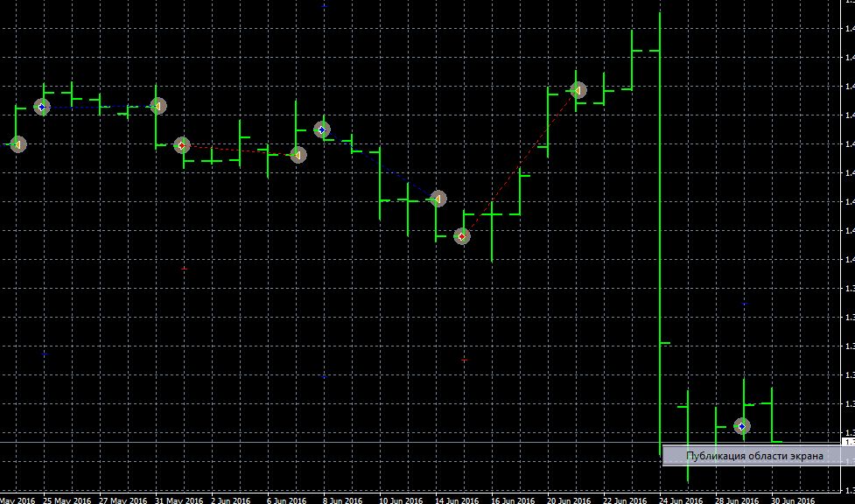Click the orange close arrow on the 21 June bar
The width and height of the screenshot is (855, 504).
click(578, 90)
